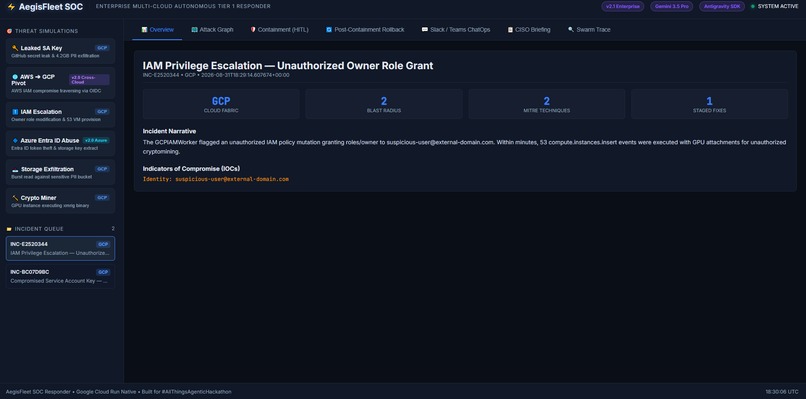Click the IAM Escalation card icon
Viewport: 806px width, 399px height.
(x=15, y=112)
